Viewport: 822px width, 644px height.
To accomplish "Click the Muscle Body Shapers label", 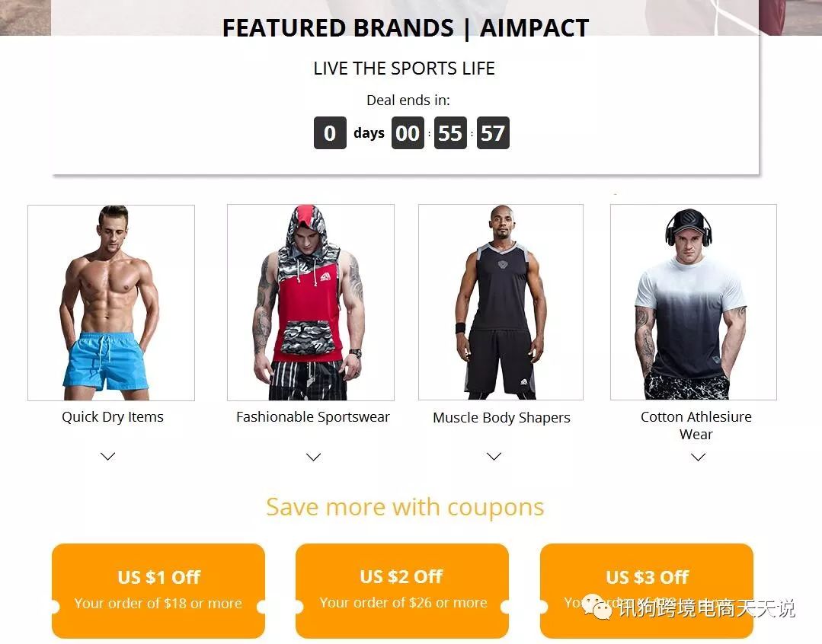I will pos(501,418).
